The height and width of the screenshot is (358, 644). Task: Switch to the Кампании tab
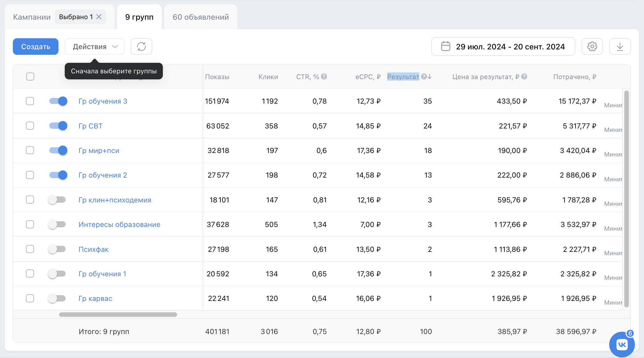32,17
